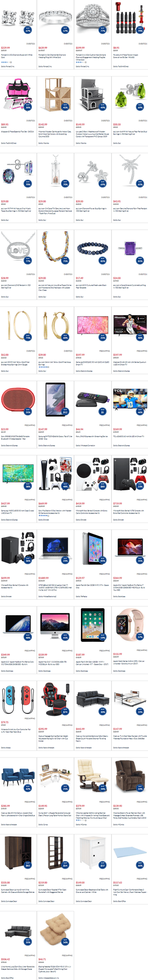Open the TCL 43-inch 4K Smart TV title
148x980 pixels.
coord(128,436)
